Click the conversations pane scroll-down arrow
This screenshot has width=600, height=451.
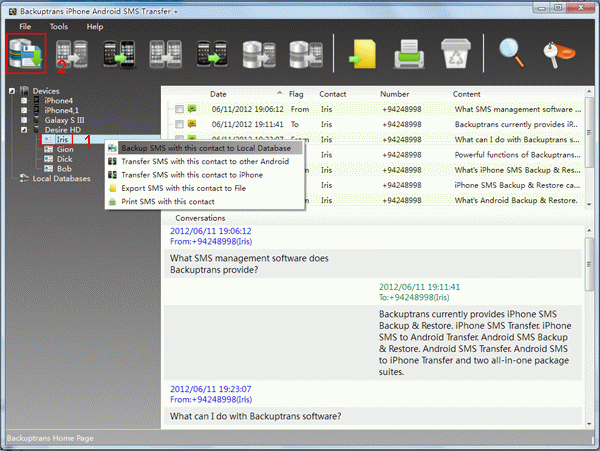[589, 423]
